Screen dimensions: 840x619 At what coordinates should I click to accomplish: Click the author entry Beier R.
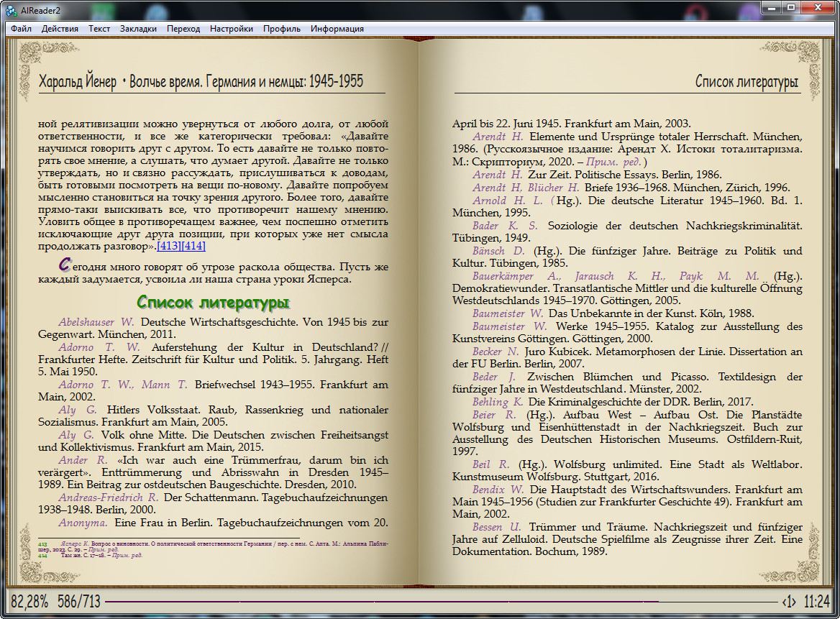pos(494,415)
